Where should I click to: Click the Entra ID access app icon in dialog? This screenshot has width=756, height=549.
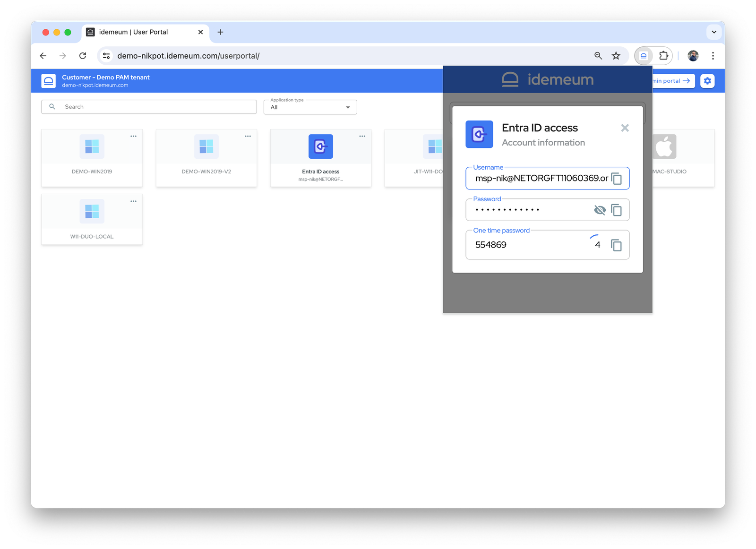coord(479,134)
